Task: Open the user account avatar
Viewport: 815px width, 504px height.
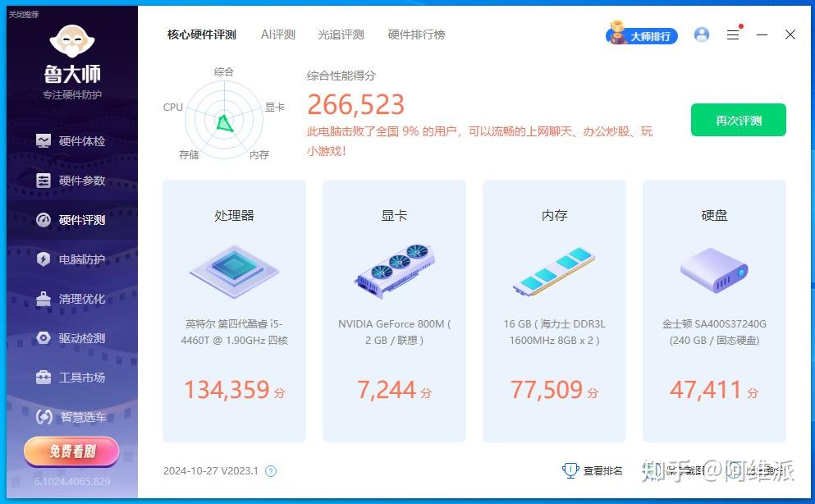Action: click(x=701, y=34)
